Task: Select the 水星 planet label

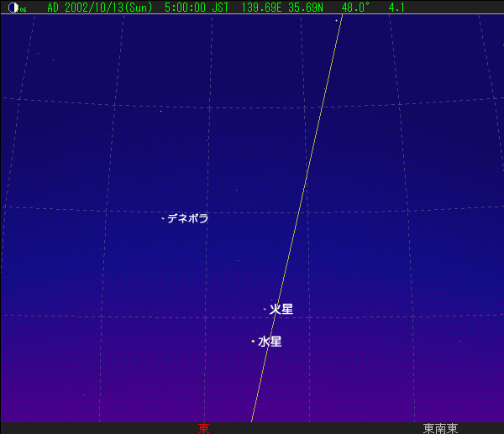Action: pyautogui.click(x=270, y=342)
